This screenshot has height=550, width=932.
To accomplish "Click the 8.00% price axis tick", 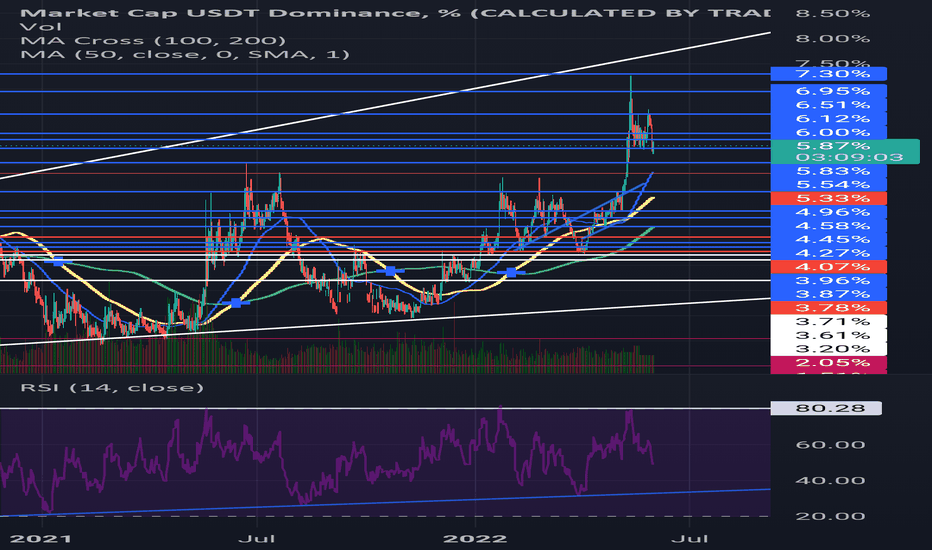I will click(x=832, y=39).
